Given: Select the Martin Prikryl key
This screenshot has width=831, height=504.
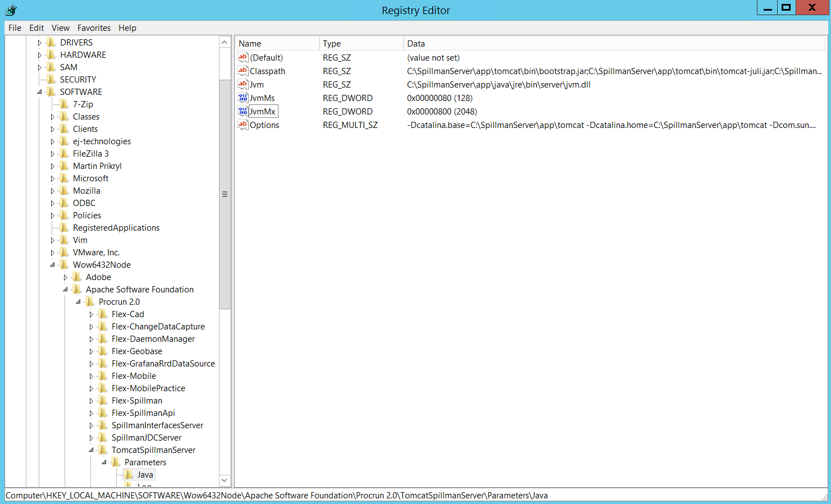Looking at the screenshot, I should point(97,166).
